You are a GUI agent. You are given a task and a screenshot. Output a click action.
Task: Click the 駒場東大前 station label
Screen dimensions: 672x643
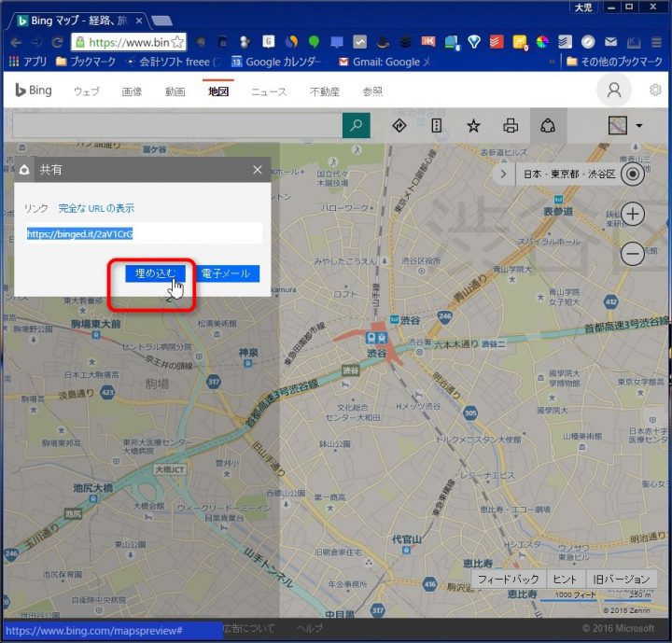[x=95, y=324]
